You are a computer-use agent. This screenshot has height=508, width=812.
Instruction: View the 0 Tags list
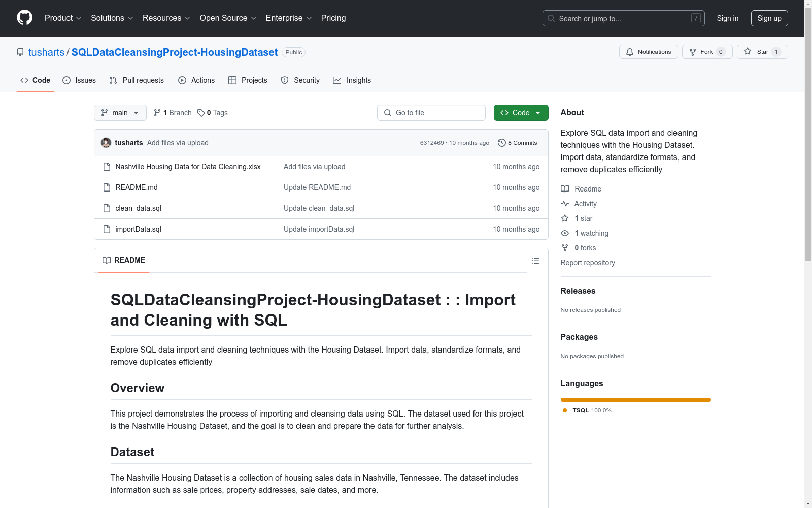point(213,113)
